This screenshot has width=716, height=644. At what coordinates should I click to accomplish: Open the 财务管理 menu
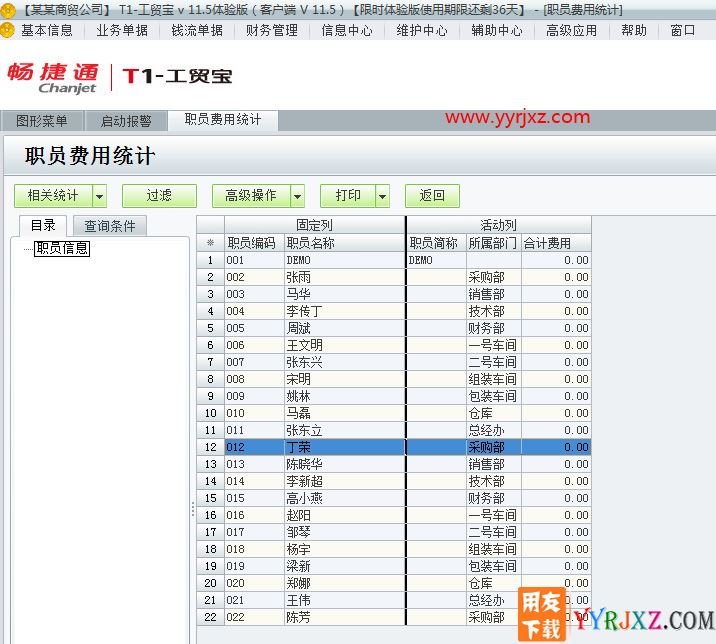pyautogui.click(x=272, y=30)
